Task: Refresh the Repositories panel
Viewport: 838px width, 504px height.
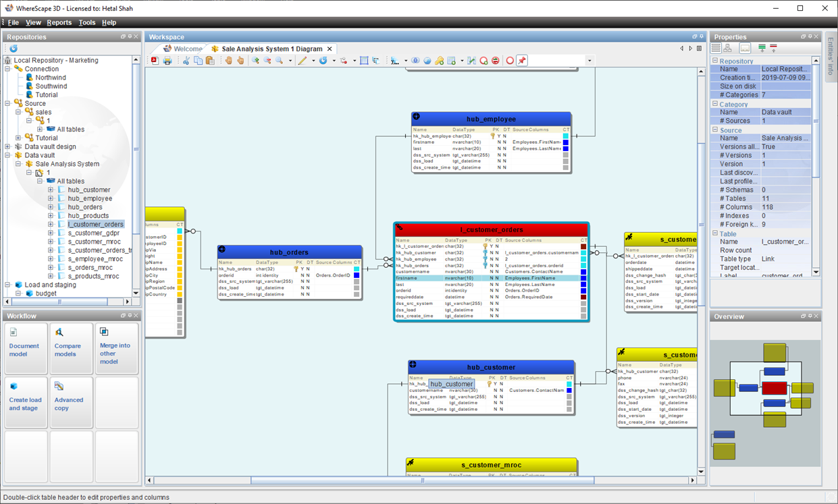Action: (x=13, y=49)
